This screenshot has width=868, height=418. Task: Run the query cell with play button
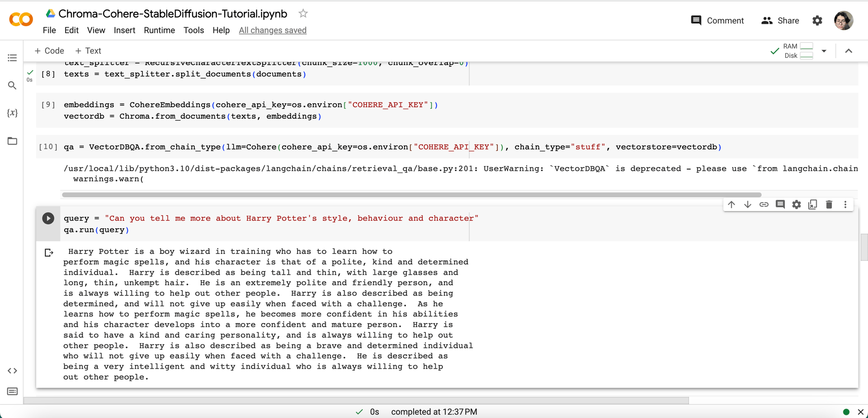pyautogui.click(x=48, y=218)
